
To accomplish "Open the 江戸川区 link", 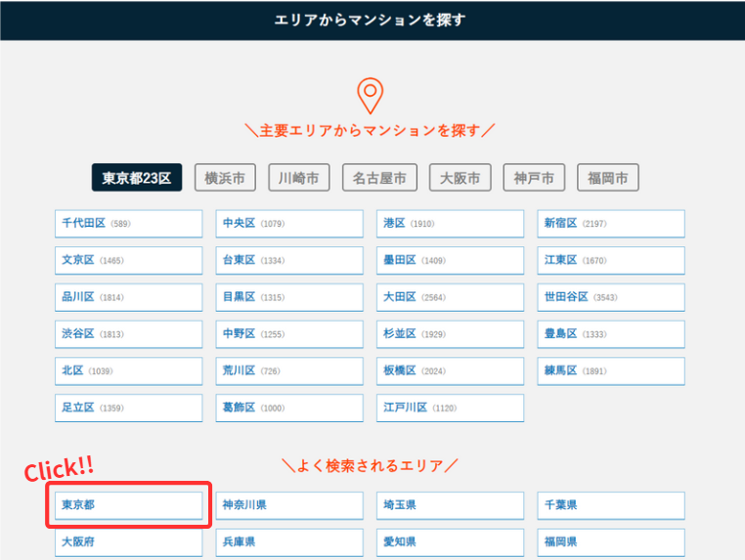I will click(x=451, y=408).
